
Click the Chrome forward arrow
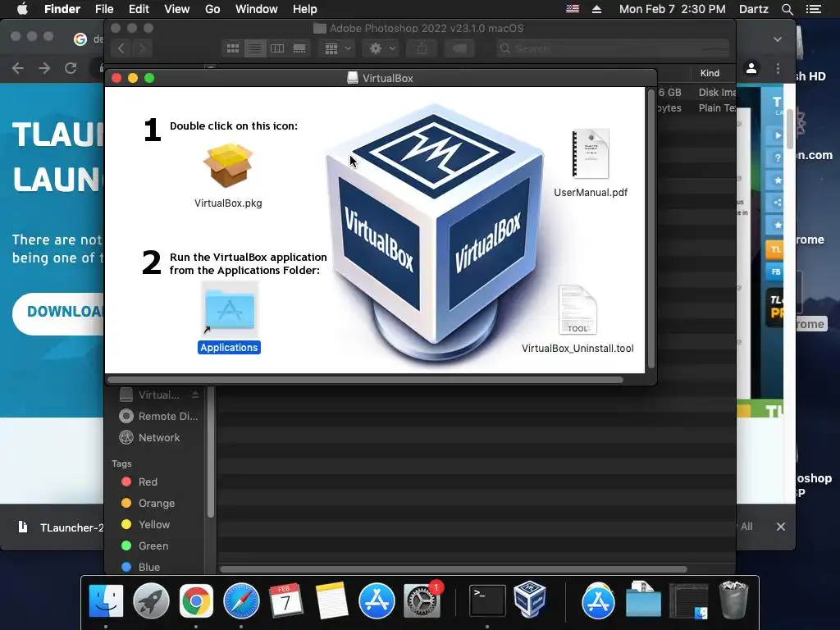point(44,68)
